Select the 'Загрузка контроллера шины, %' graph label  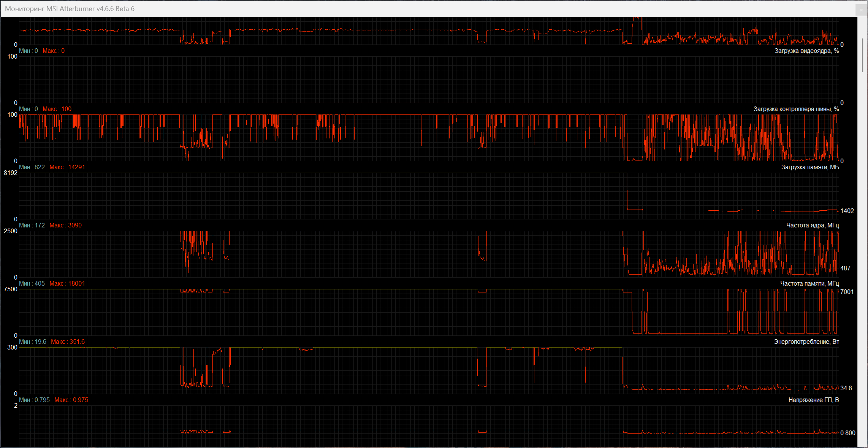click(x=796, y=109)
